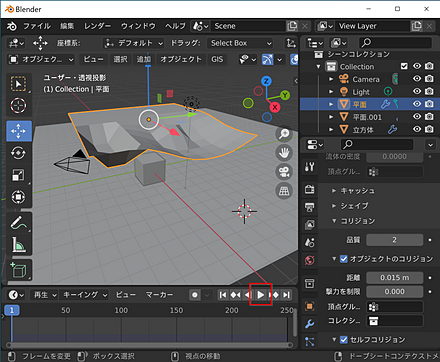
Task: Click the Z axis on navigation gizmo
Action: pyautogui.click(x=266, y=81)
